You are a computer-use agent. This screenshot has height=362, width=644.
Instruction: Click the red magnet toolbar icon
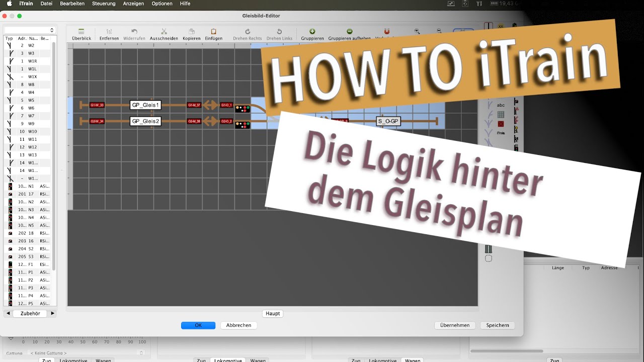386,31
